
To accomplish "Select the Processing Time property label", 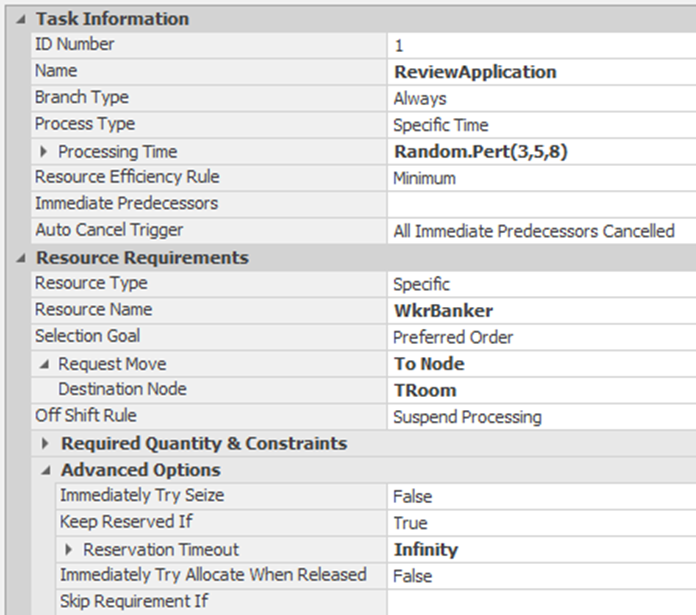I will pyautogui.click(x=118, y=152).
